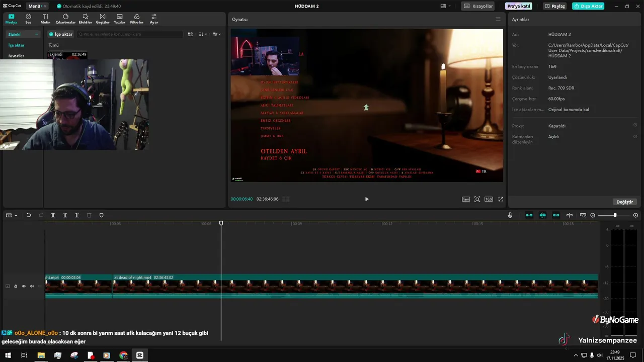Open the Çıkartmalar stickers panel
644x362 pixels.
pyautogui.click(x=65, y=19)
